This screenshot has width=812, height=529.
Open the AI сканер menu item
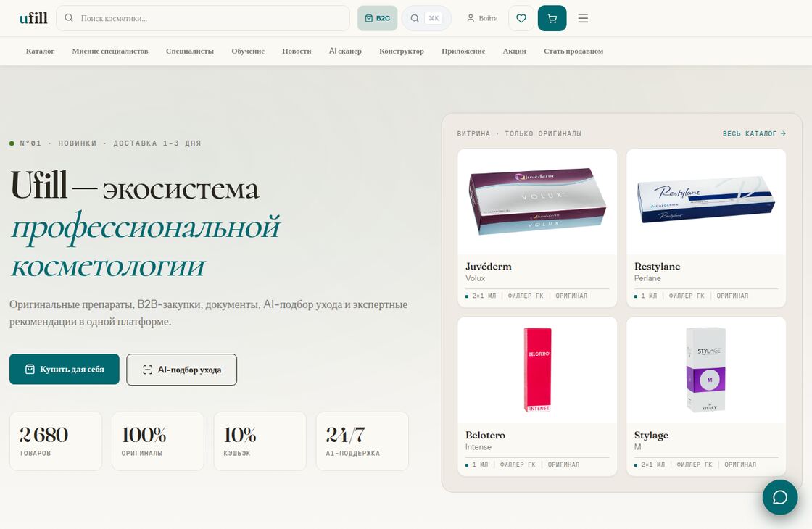[345, 51]
